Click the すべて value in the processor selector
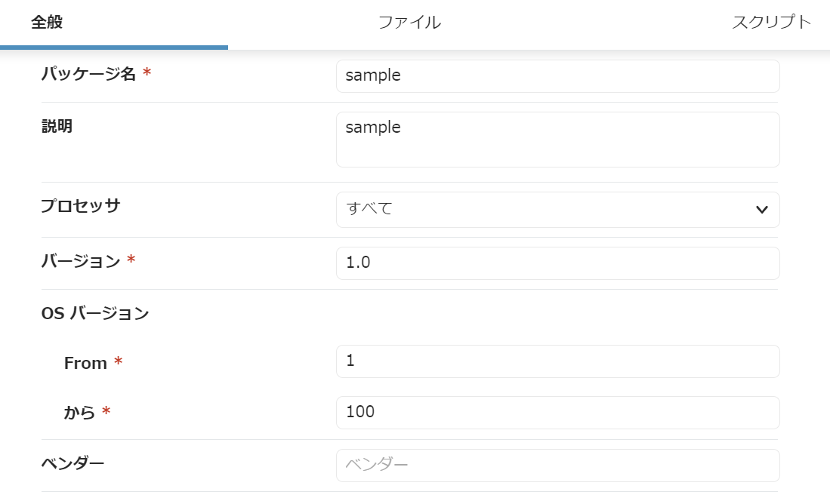830x504 pixels. (370, 209)
